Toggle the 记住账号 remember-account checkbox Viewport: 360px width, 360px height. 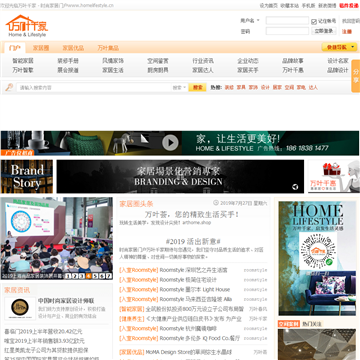pyautogui.click(x=314, y=21)
